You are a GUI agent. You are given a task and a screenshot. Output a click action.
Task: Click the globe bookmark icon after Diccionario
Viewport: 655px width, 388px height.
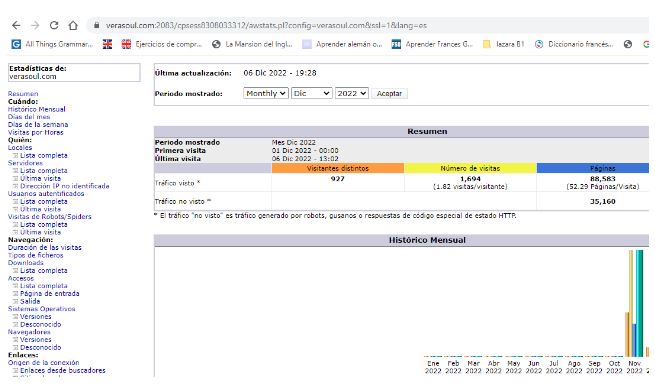[628, 44]
